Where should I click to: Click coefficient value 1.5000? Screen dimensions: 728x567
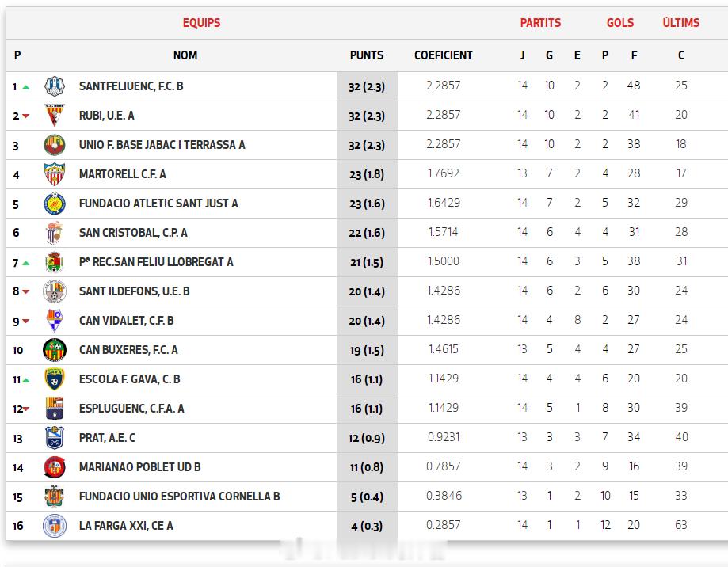pos(444,261)
